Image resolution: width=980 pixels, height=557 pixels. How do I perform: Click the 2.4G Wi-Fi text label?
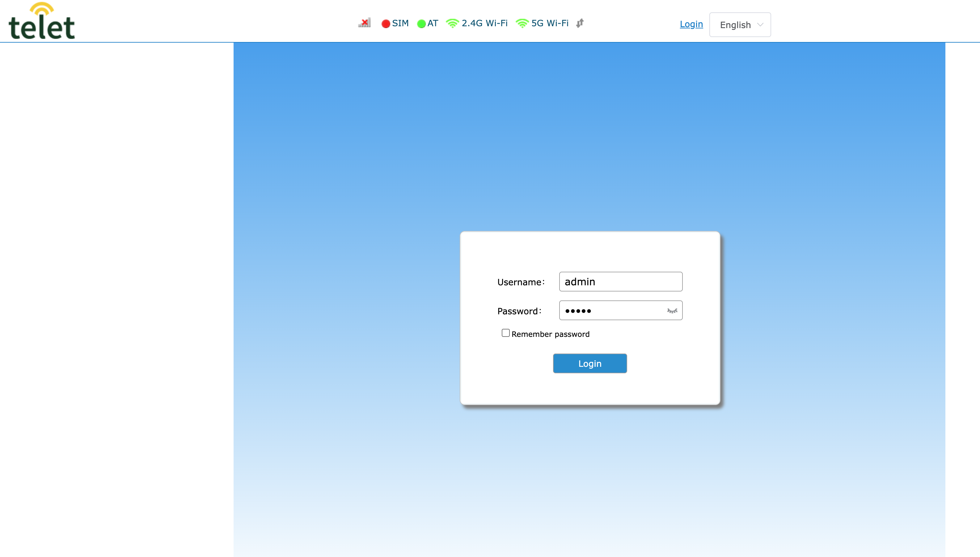484,23
